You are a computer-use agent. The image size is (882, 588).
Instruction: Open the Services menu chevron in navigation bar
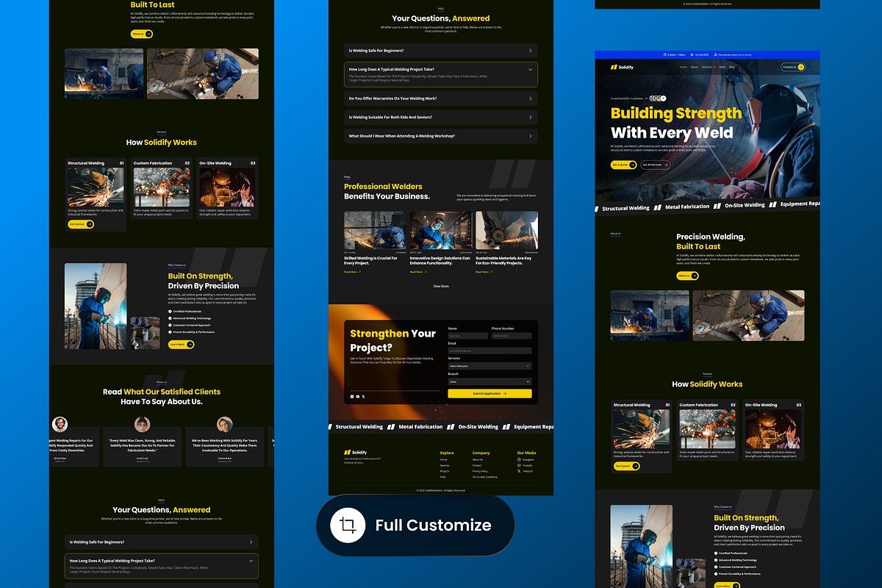point(714,67)
